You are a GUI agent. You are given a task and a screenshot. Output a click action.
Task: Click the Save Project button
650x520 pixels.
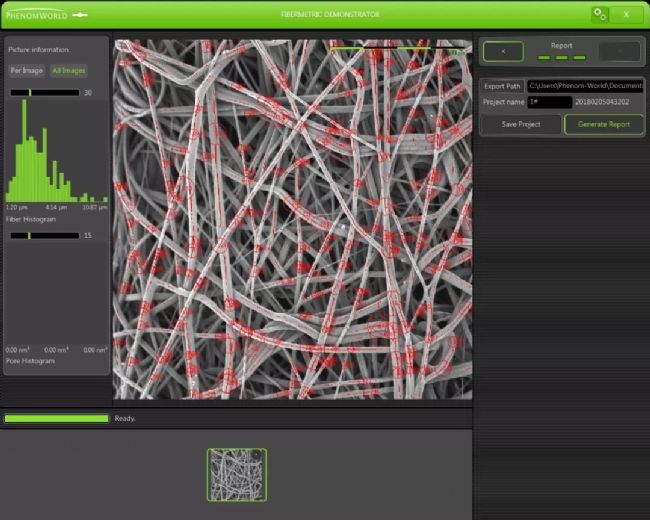(x=520, y=124)
